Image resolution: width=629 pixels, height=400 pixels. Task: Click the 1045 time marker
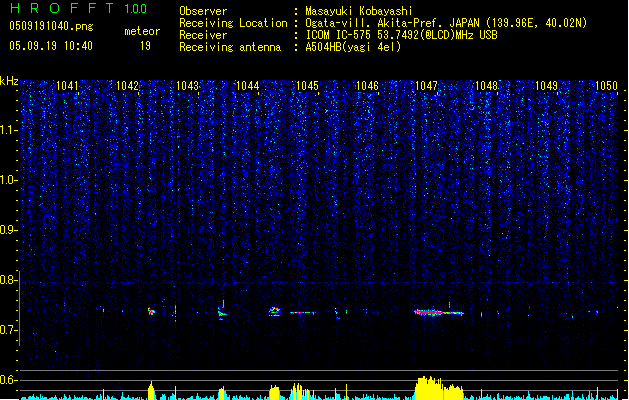click(x=307, y=86)
